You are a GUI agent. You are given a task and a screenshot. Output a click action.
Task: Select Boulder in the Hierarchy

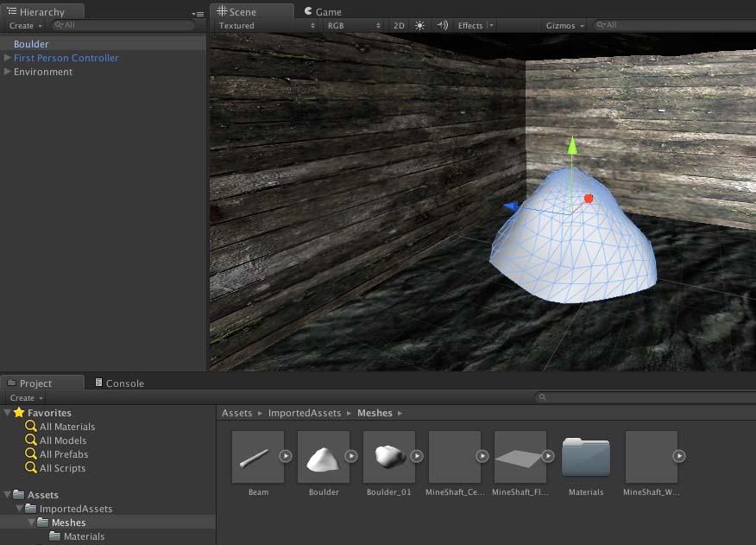[103, 44]
